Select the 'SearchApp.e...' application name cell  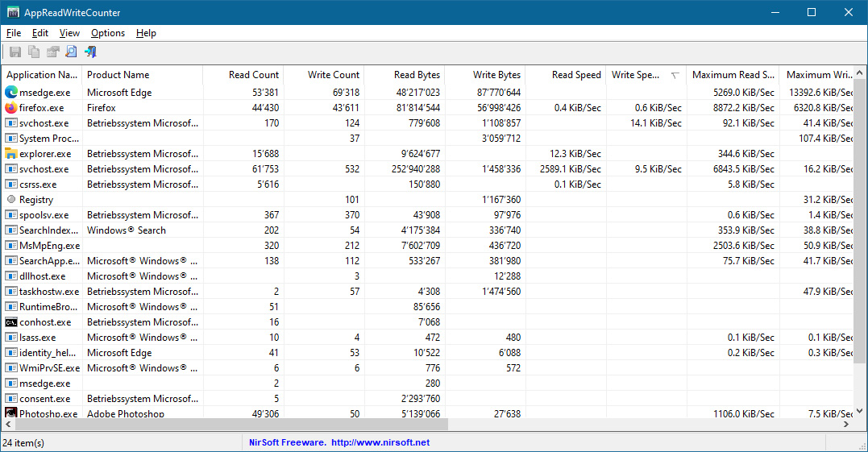(49, 260)
